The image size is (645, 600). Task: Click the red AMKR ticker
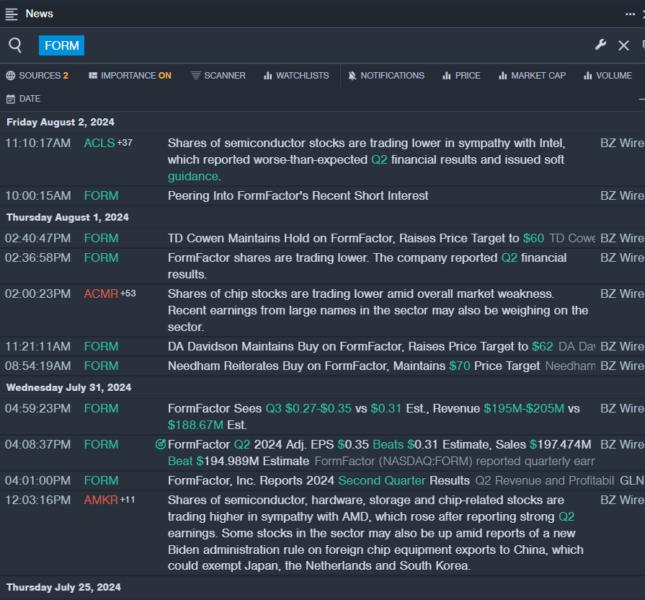[101, 500]
